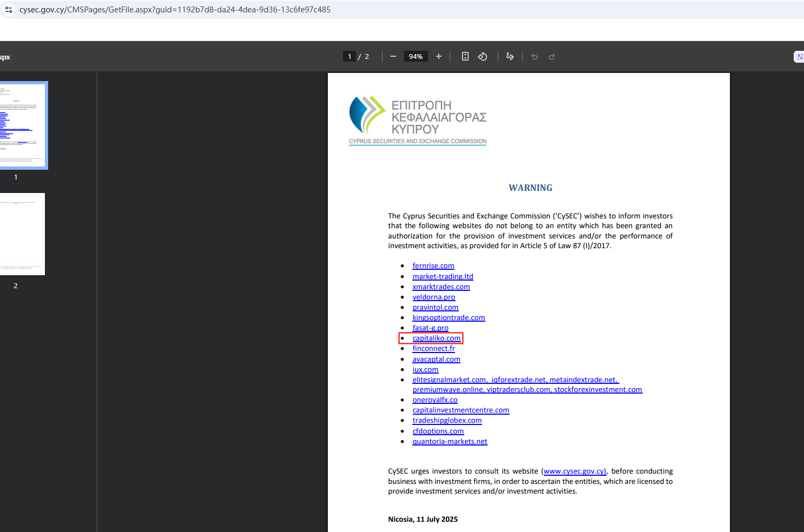Rotate the PDF counterclockwise

(x=483, y=57)
